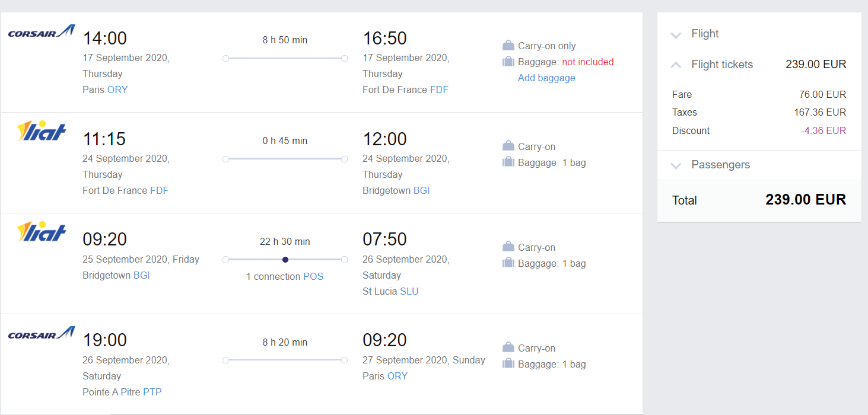The image size is (868, 415).
Task: Click the Add baggage link
Action: (546, 78)
